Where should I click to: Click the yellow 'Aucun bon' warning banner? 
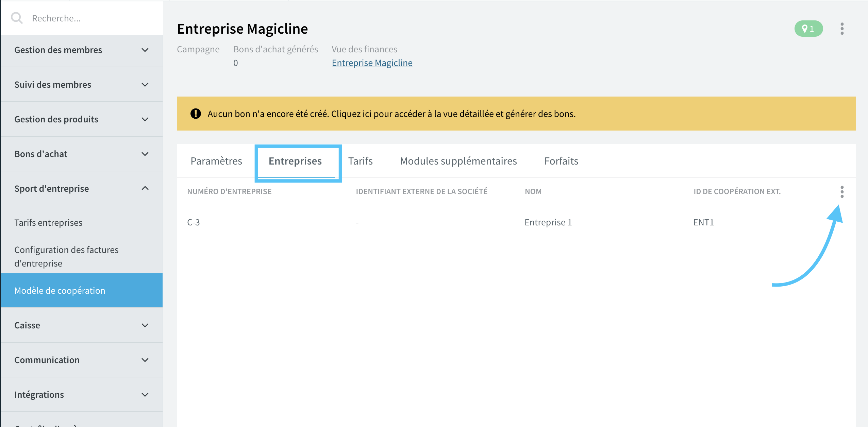(x=516, y=114)
